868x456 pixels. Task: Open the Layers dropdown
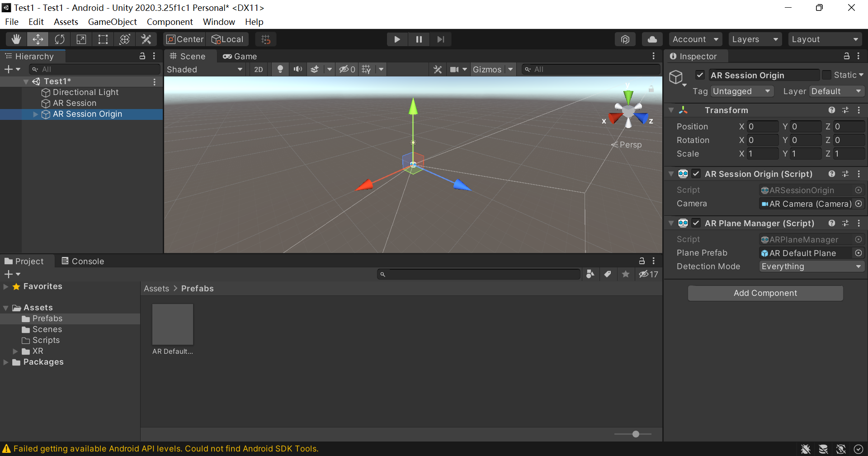click(x=755, y=39)
